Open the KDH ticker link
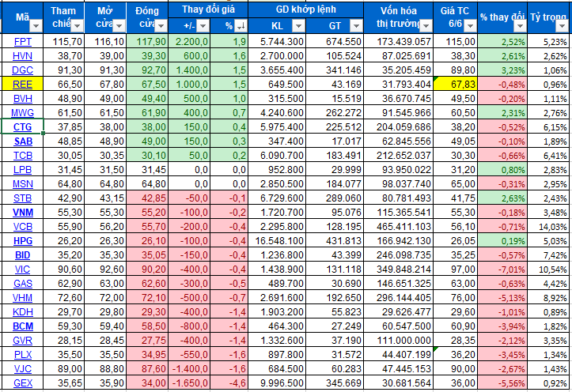The image size is (572, 392). click(23, 312)
